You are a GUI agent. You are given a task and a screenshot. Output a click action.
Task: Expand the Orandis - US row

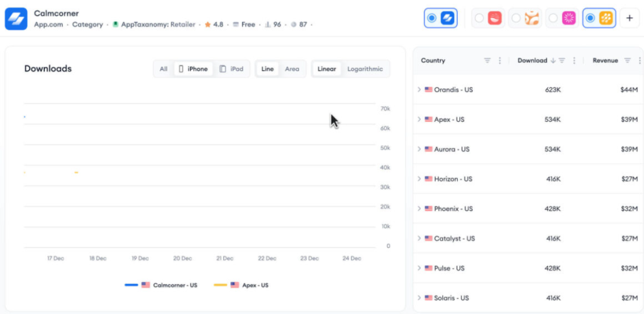tap(419, 90)
